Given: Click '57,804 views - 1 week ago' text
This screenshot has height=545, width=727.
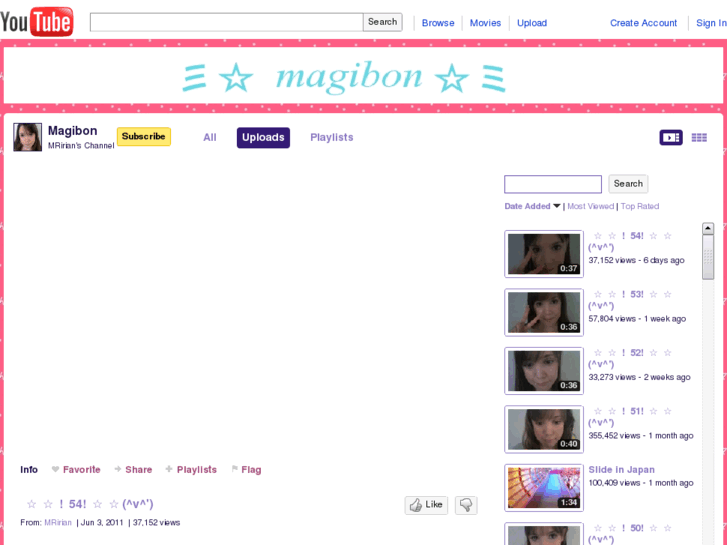Looking at the screenshot, I should click(637, 319).
